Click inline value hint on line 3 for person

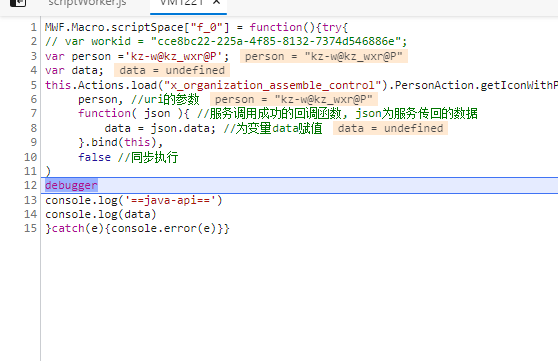(x=324, y=56)
